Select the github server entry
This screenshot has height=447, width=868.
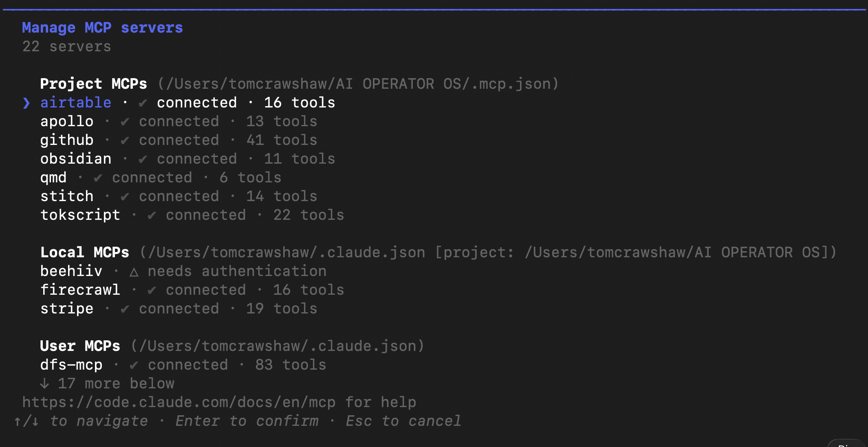pyautogui.click(x=178, y=140)
